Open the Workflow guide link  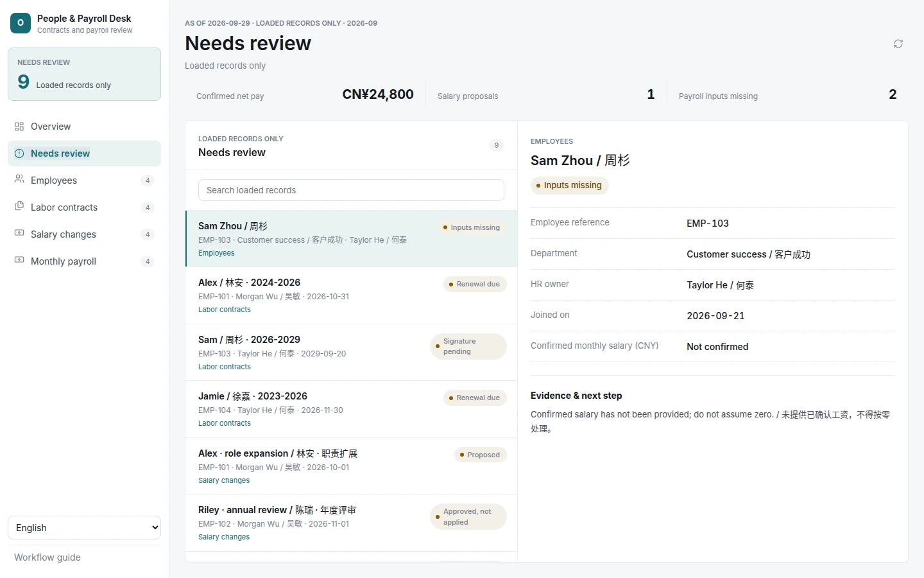(x=47, y=557)
